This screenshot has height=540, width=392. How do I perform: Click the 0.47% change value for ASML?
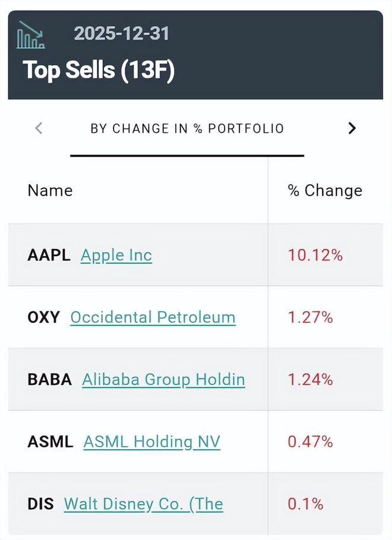(x=310, y=441)
